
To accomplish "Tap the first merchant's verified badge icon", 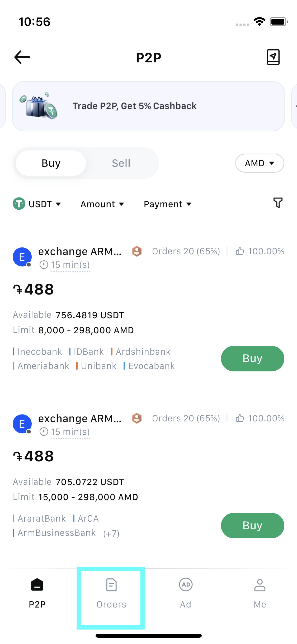I will 137,251.
